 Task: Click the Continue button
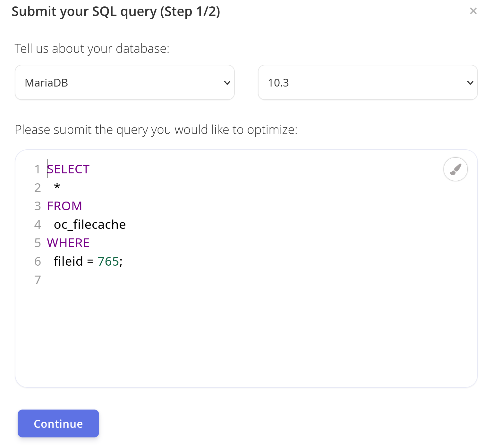click(58, 423)
